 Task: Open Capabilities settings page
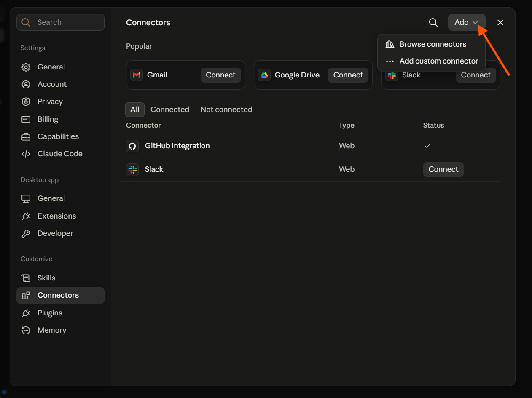[x=60, y=136]
